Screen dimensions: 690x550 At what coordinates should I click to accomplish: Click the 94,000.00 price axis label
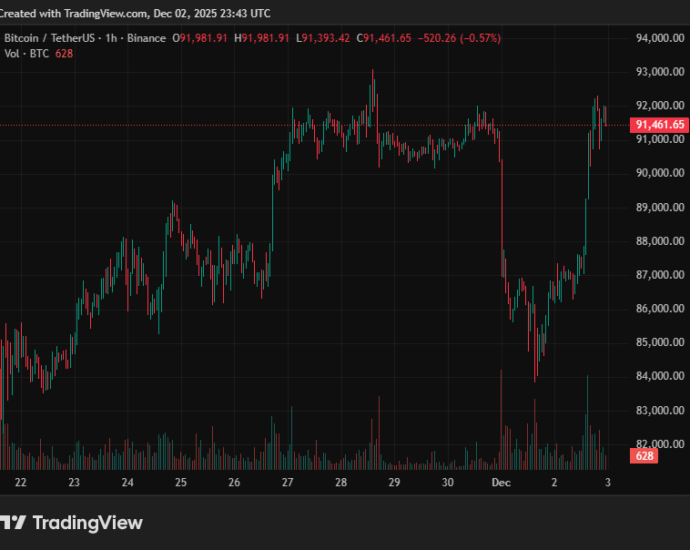coord(660,38)
